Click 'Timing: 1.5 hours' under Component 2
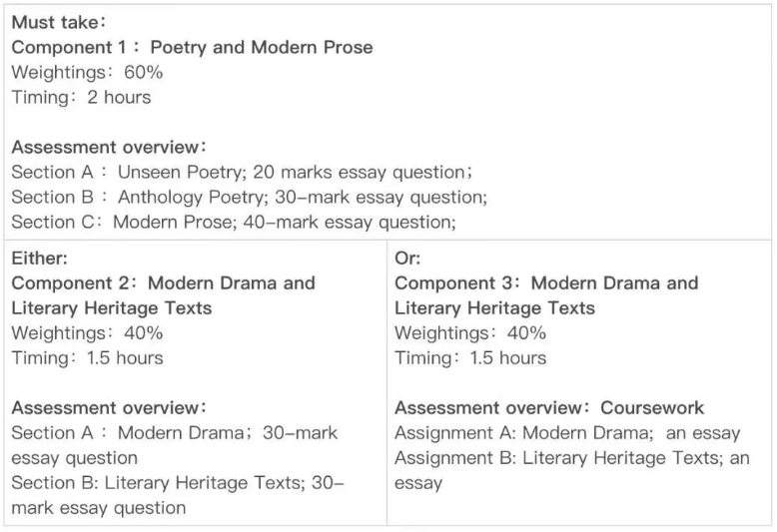 [87, 358]
